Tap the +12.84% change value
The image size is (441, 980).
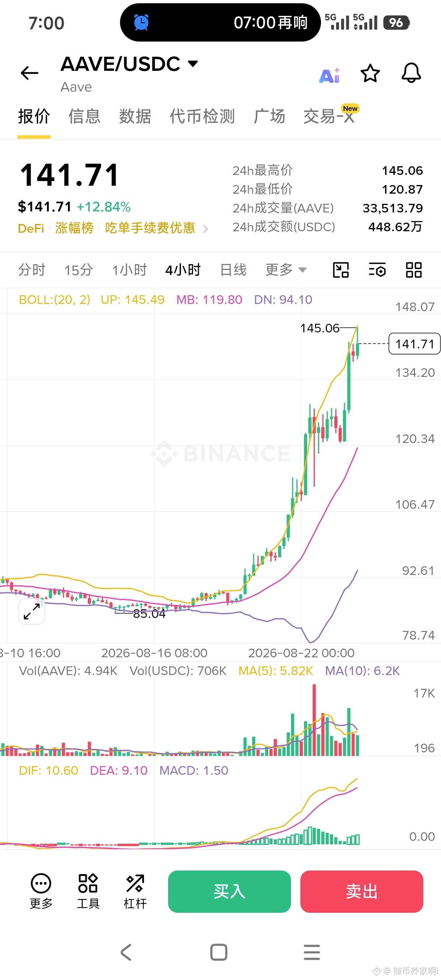pos(104,207)
